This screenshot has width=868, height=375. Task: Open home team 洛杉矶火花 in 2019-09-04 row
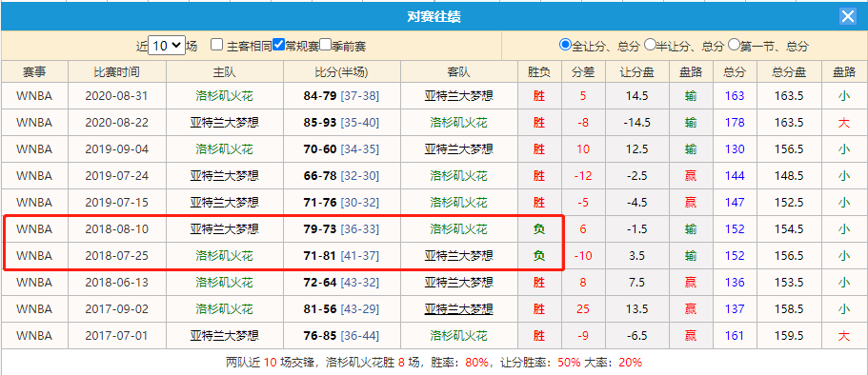coord(224,149)
